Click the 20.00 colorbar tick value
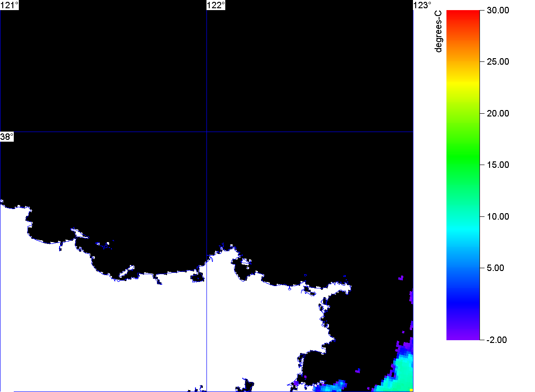 tap(498, 113)
